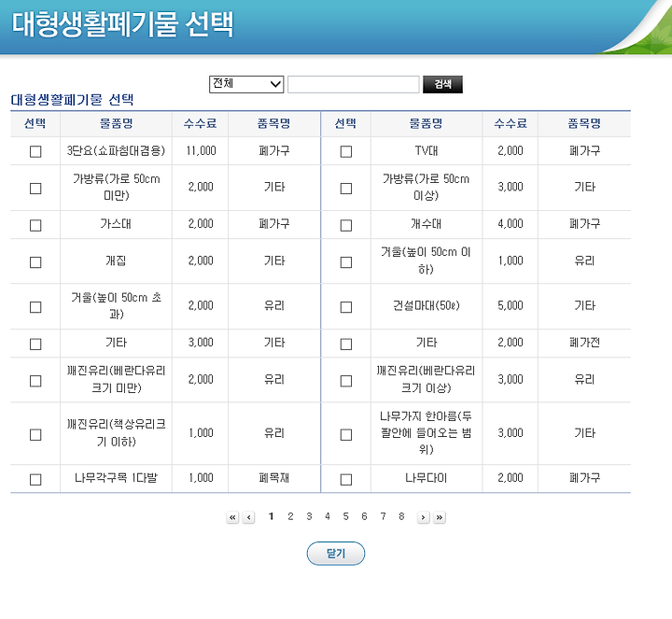Go to previous page arrow
The image size is (672, 619).
point(248,517)
